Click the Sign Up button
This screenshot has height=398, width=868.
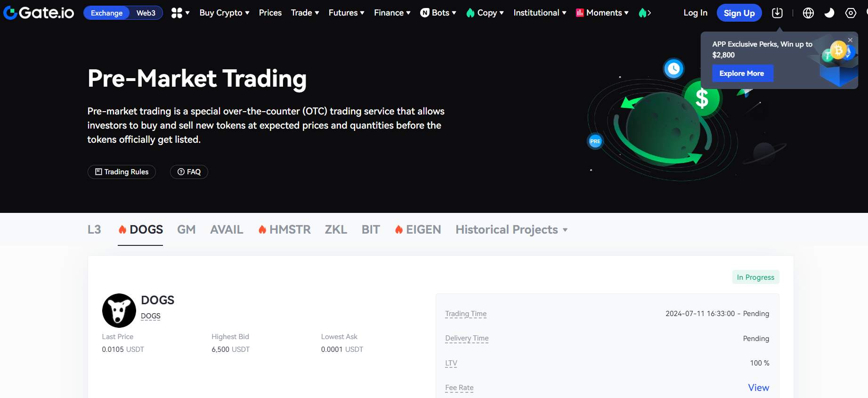pyautogui.click(x=739, y=13)
